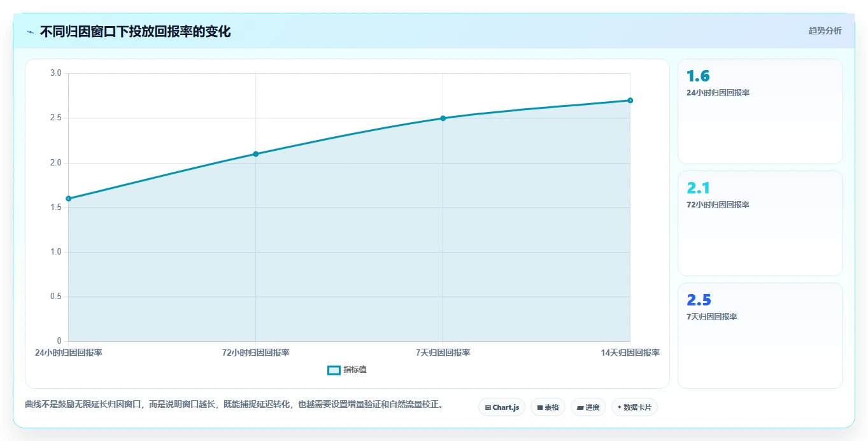Click the x-axis label 24小时归因回报率
The image size is (868, 441).
69,353
